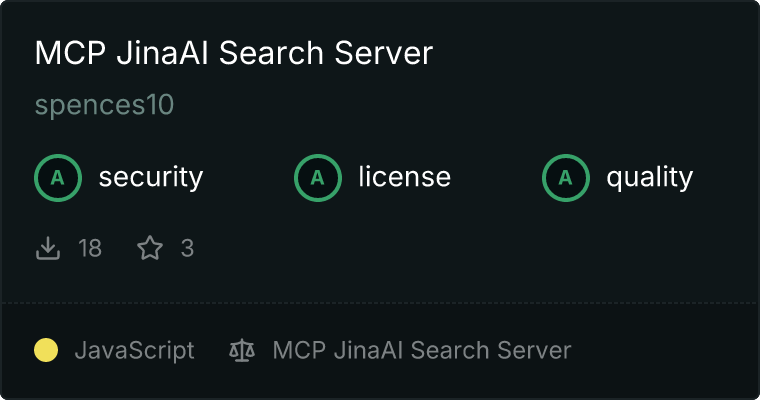This screenshot has width=760, height=400.
Task: Click the scales license icon in footer
Action: pyautogui.click(x=242, y=350)
